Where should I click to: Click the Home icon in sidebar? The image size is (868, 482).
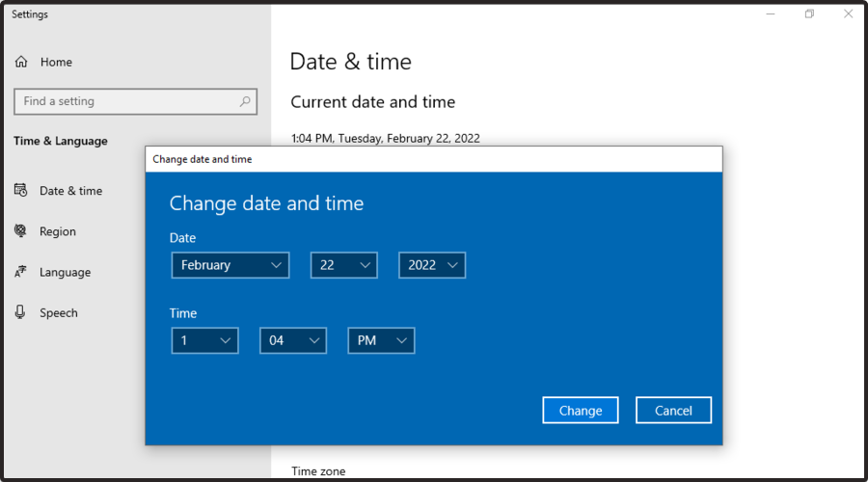click(x=21, y=62)
